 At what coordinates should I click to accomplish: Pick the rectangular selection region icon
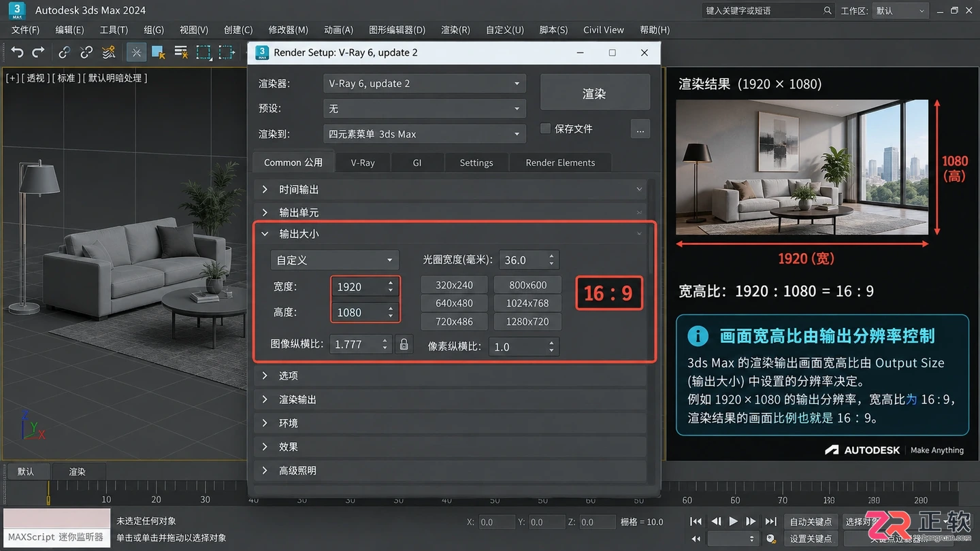[x=203, y=52]
